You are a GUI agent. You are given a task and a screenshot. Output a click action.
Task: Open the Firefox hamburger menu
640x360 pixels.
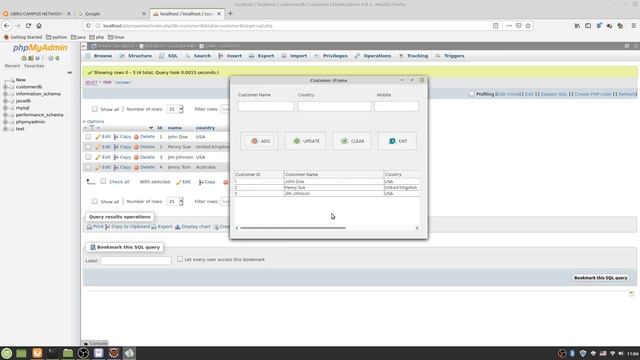[x=633, y=25]
